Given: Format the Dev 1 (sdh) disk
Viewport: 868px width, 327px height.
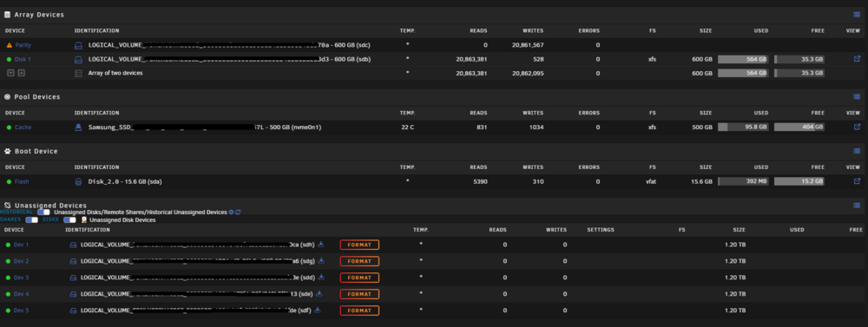Looking at the screenshot, I should pyautogui.click(x=359, y=245).
